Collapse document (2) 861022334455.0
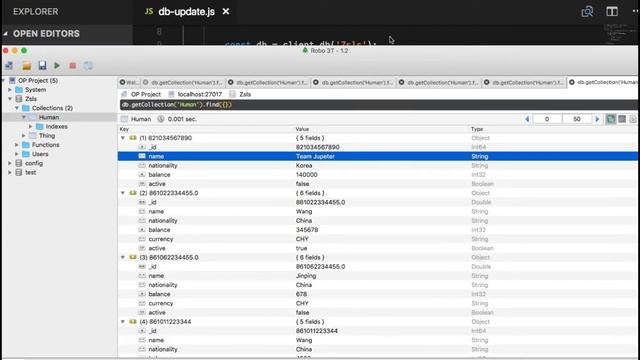This screenshot has height=360, width=640. click(123, 193)
